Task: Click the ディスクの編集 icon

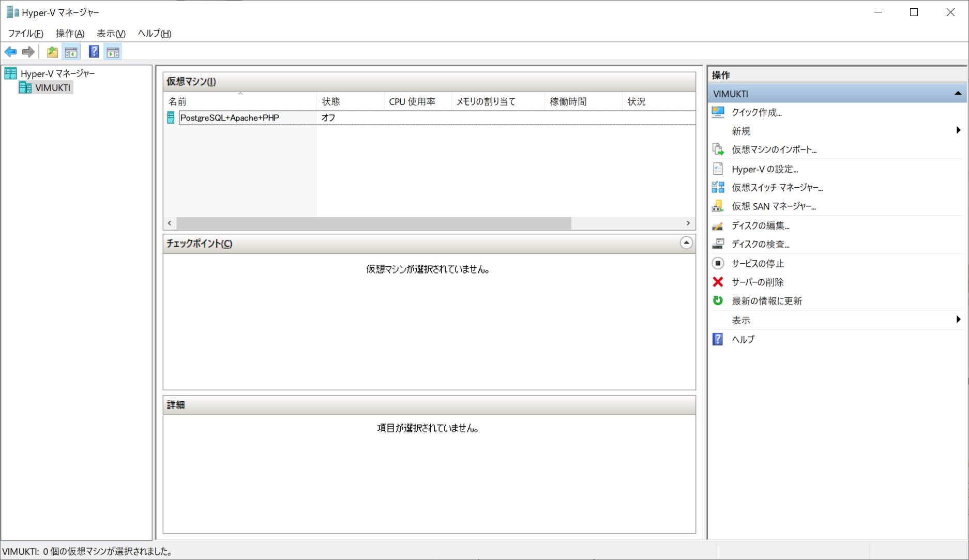Action: (x=718, y=225)
